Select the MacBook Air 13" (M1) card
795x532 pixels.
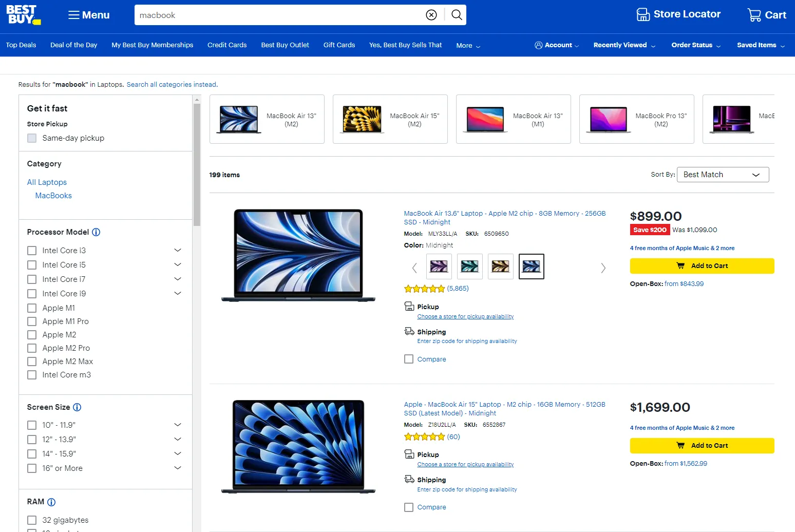point(514,119)
